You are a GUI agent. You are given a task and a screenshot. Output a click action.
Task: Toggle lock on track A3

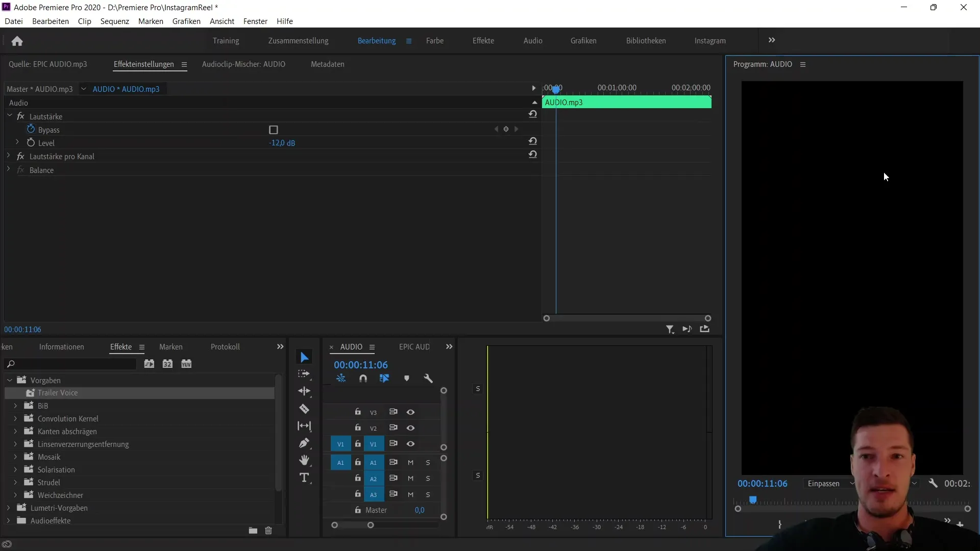click(x=358, y=494)
